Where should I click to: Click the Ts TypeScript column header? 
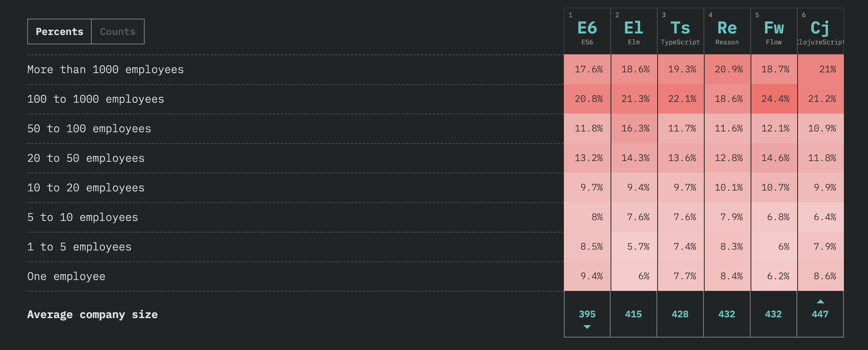click(x=680, y=31)
